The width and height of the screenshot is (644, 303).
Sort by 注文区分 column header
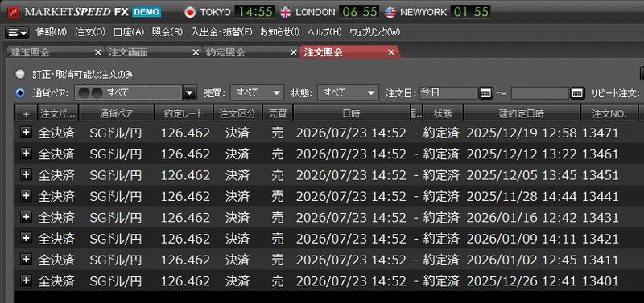237,113
